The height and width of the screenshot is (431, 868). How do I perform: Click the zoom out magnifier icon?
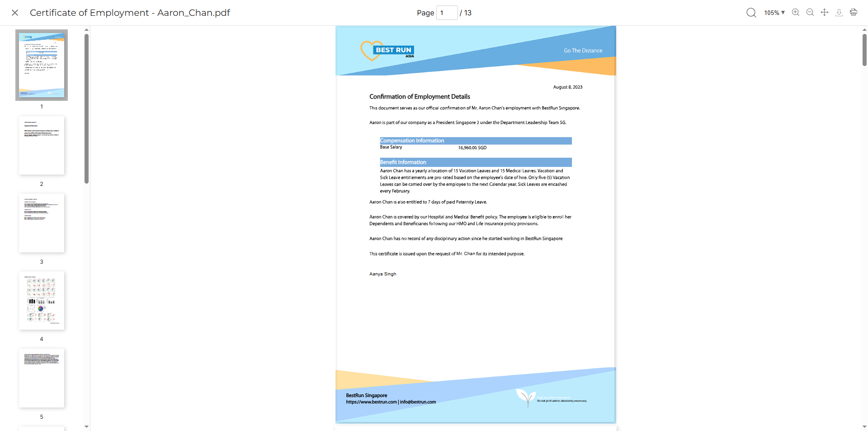pyautogui.click(x=810, y=13)
